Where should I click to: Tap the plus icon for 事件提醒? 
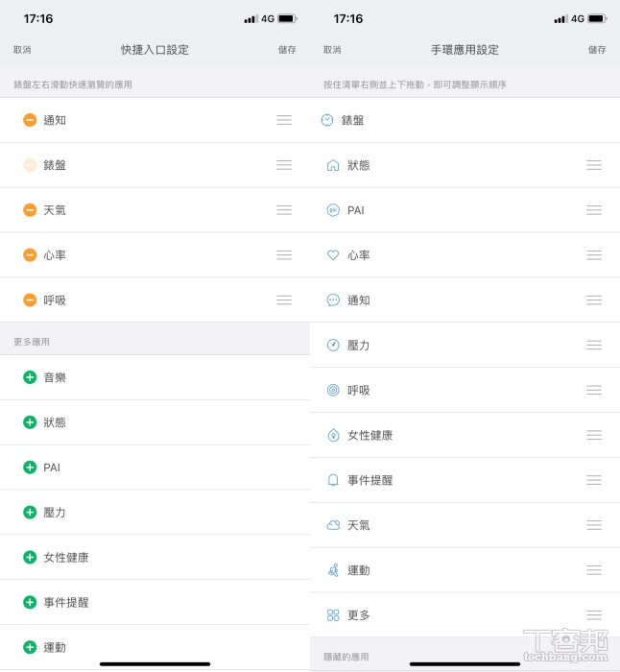click(x=30, y=603)
